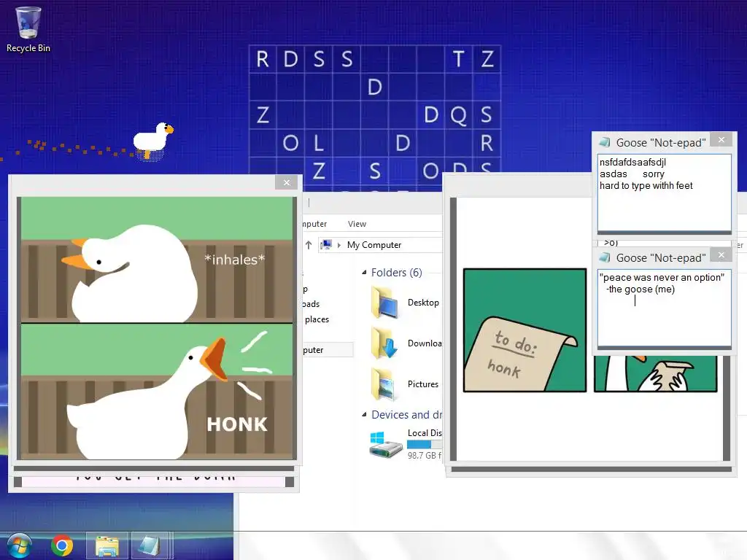Click the Downloads folder icon
This screenshot has height=560, width=747.
pos(385,343)
